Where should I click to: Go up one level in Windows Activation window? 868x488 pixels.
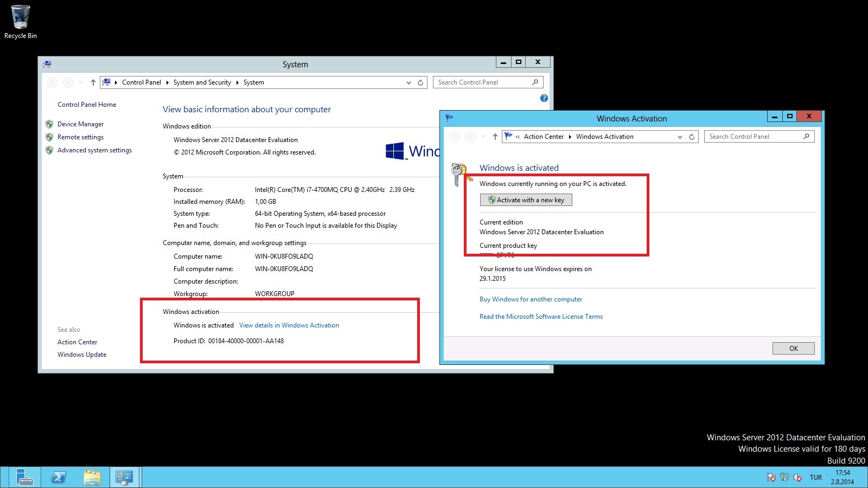pos(495,137)
